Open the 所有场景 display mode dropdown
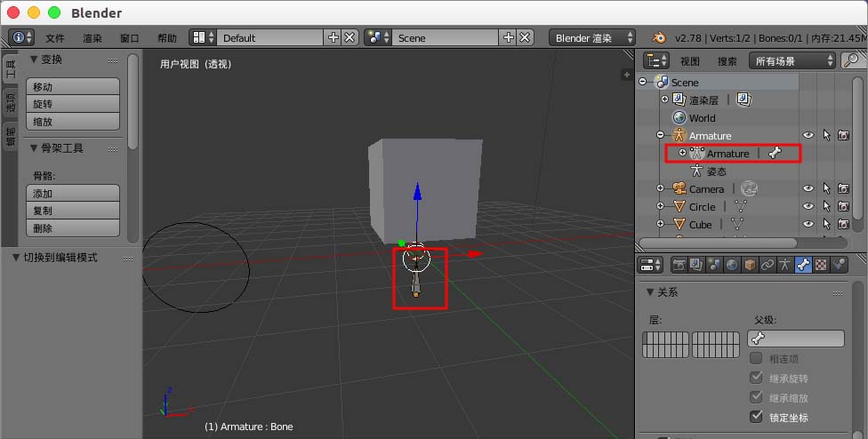The width and height of the screenshot is (868, 439). 792,60
